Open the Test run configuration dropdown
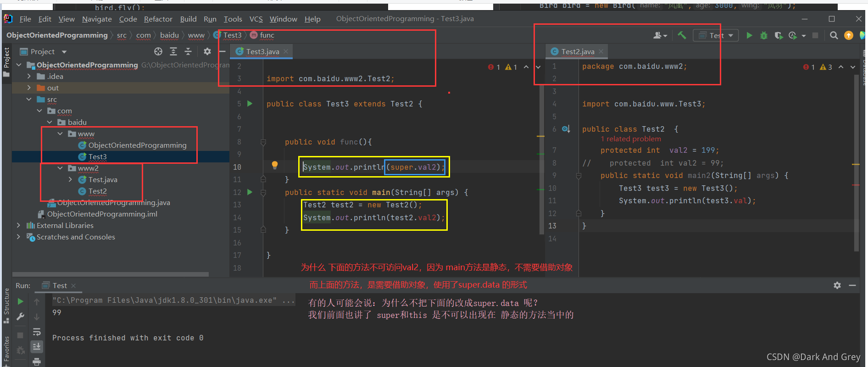Image resolution: width=868 pixels, height=367 pixels. 716,35
